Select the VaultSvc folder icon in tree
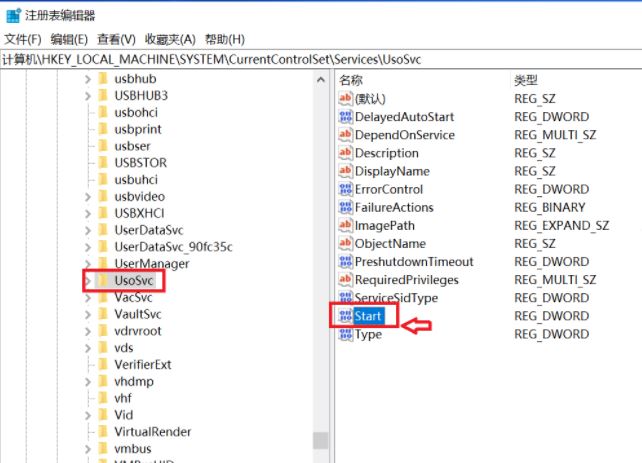Viewport: 642px width, 463px height. (x=103, y=314)
